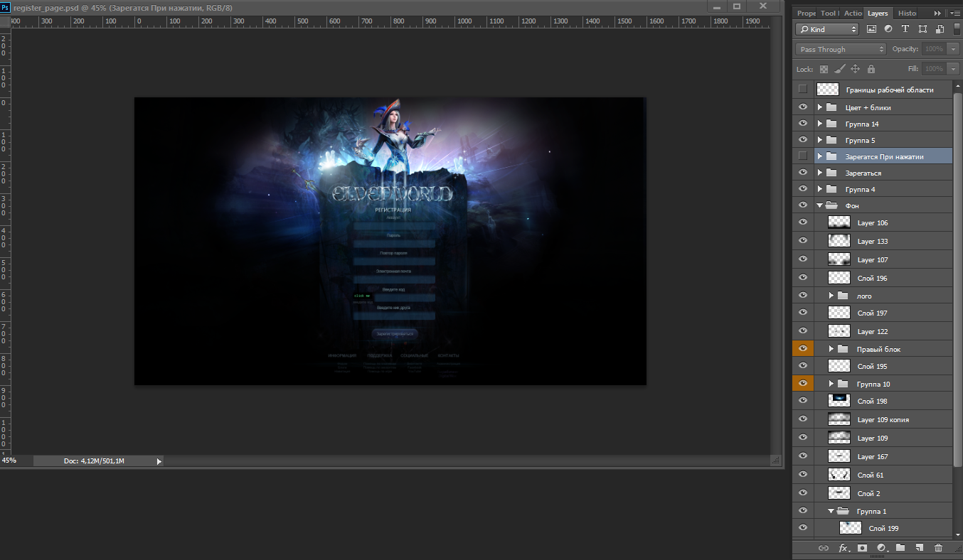Viewport: 963px width, 560px height.
Task: Show the Зарегатся При нажатии group
Action: click(803, 156)
